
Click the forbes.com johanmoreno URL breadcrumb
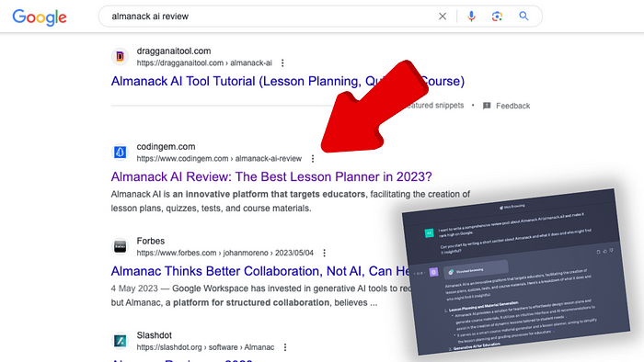pos(225,253)
